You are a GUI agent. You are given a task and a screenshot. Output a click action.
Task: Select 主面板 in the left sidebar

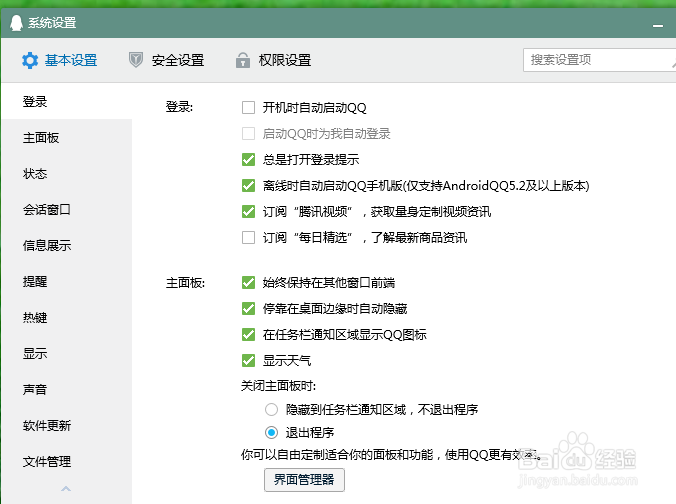67,138
